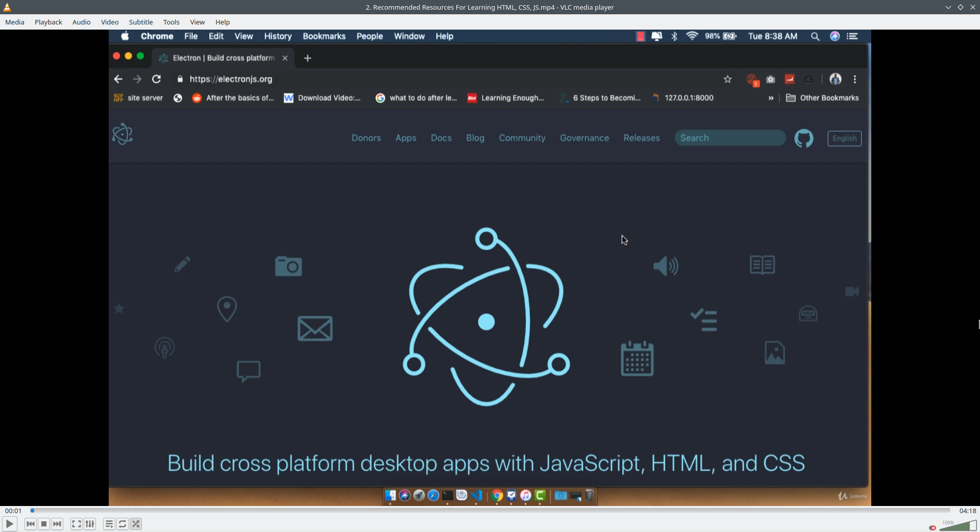Viewport: 980px width, 532px height.
Task: Select the Electron tab in Chrome
Action: [224, 58]
